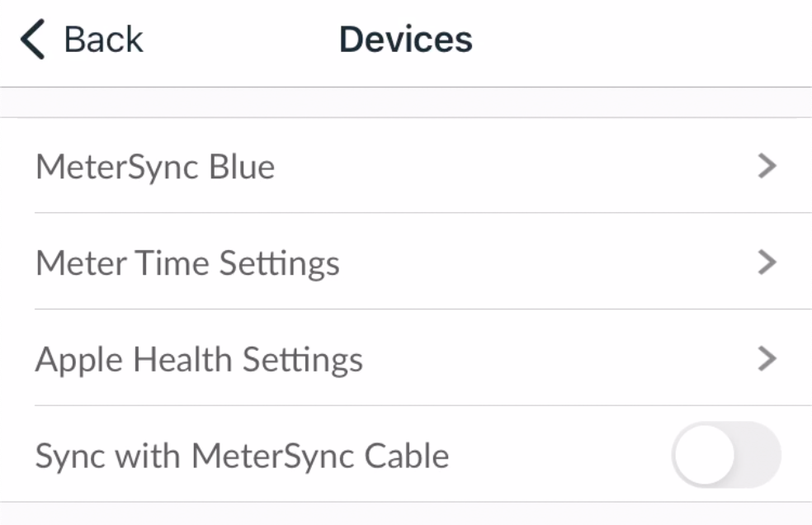The width and height of the screenshot is (812, 525).
Task: Click the Meter Time Settings text label
Action: click(x=187, y=263)
